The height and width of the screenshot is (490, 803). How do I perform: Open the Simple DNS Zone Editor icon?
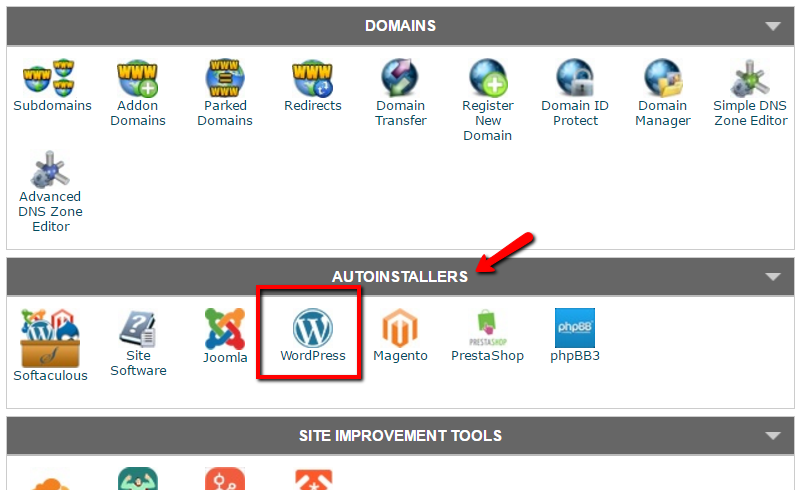pos(750,78)
